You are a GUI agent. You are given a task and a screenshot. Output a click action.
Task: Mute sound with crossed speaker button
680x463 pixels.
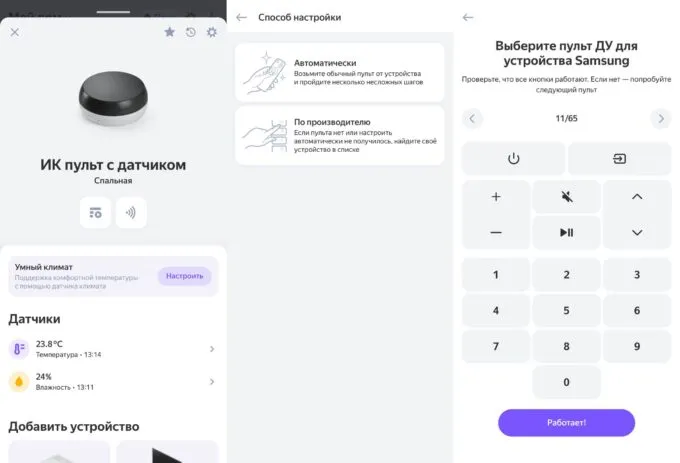coord(566,197)
